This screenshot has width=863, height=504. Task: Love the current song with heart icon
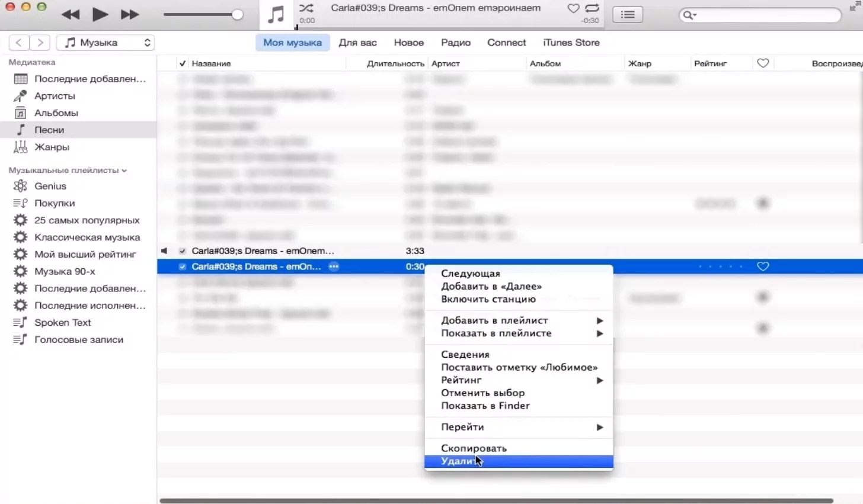(x=573, y=8)
